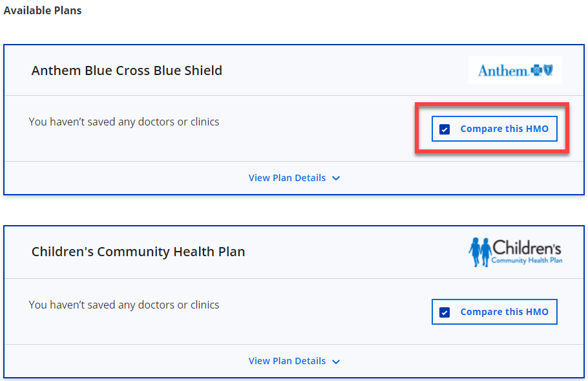Click the Available Plans heading
The image size is (588, 381).
point(43,10)
